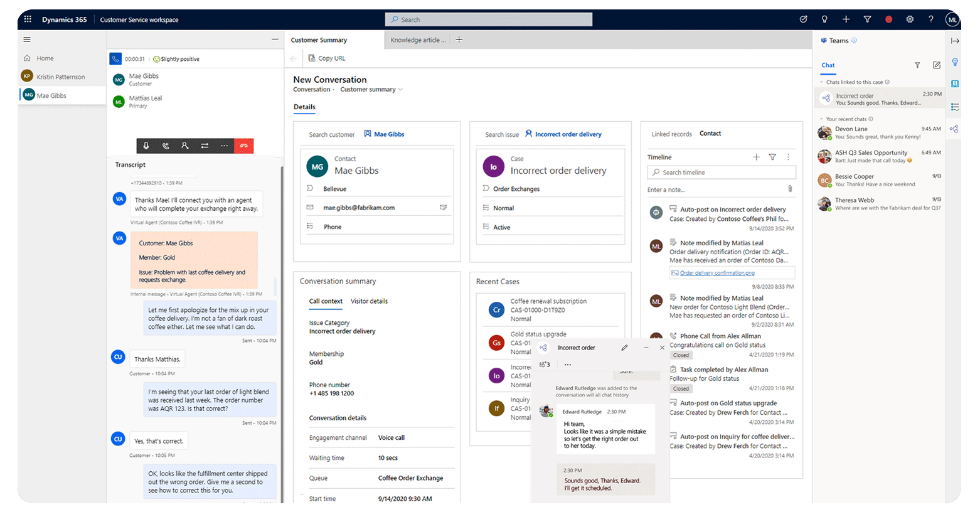Open ASH Q3 Sales Opportunity chat

[x=879, y=156]
